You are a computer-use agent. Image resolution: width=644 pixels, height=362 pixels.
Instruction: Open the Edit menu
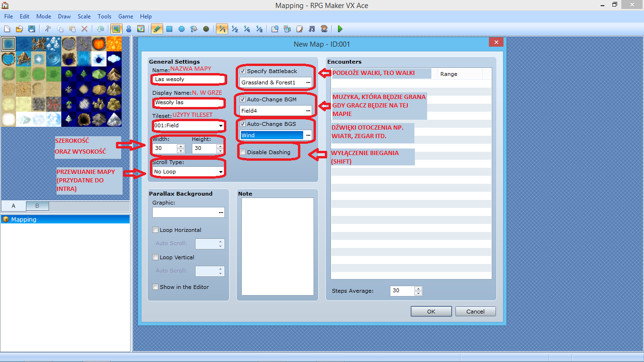25,16
